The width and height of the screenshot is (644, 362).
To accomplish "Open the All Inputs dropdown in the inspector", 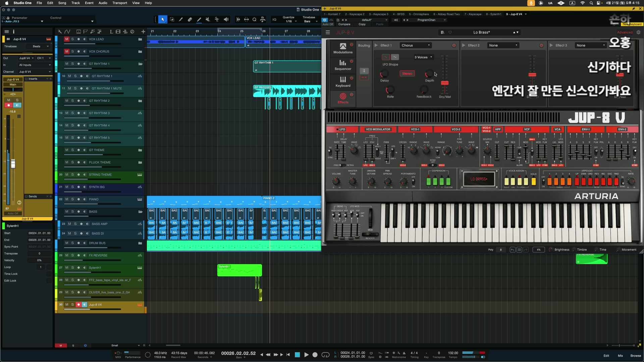I will (35, 65).
